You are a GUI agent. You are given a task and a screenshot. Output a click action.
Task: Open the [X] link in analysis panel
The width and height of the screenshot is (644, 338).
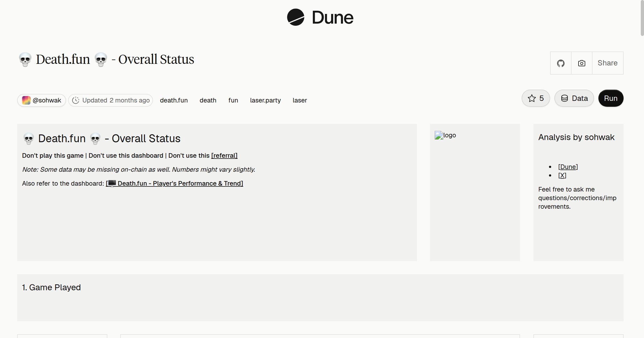(x=562, y=175)
